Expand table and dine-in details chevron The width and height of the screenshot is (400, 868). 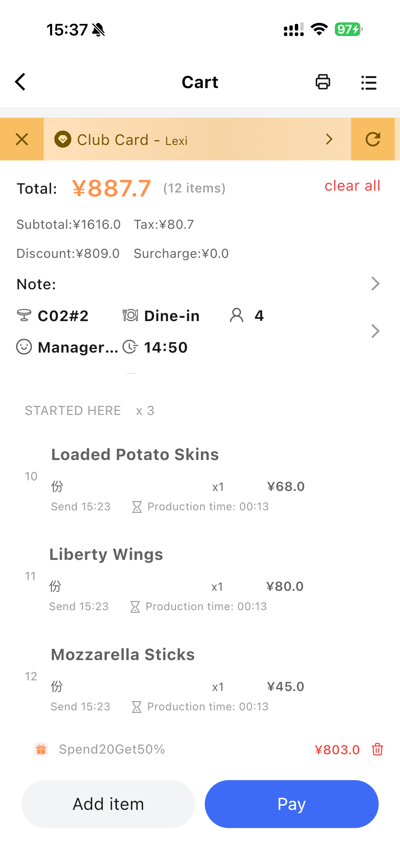[x=375, y=331]
